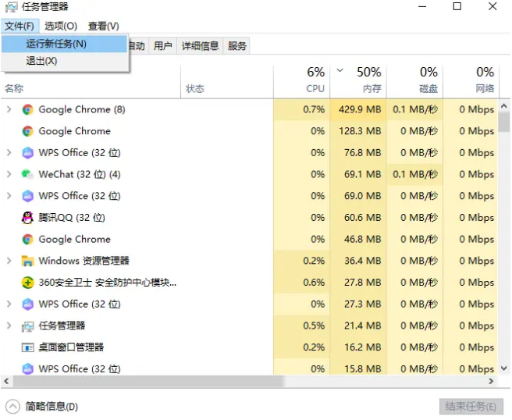Expand the Windows 资源管理器 process group

pos(9,261)
